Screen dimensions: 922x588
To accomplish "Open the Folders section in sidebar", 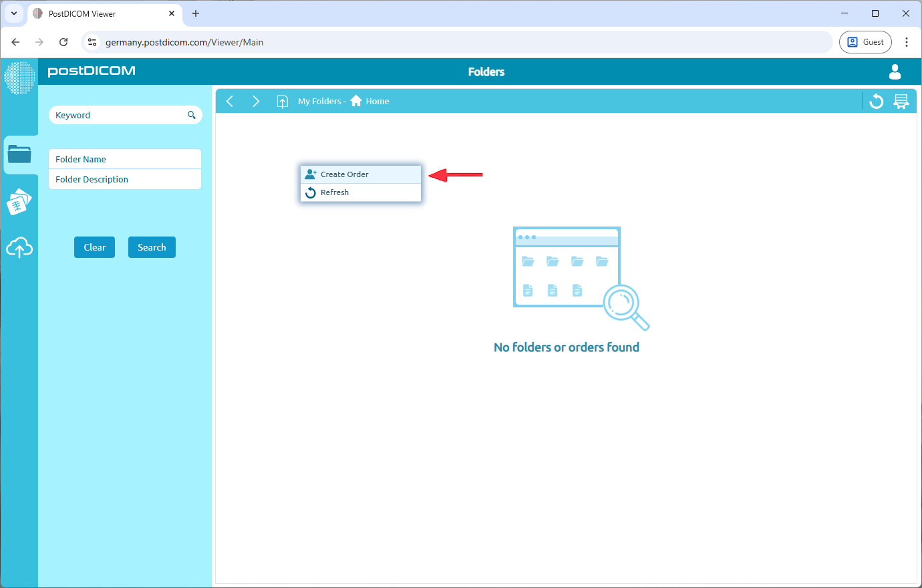I will (x=19, y=154).
